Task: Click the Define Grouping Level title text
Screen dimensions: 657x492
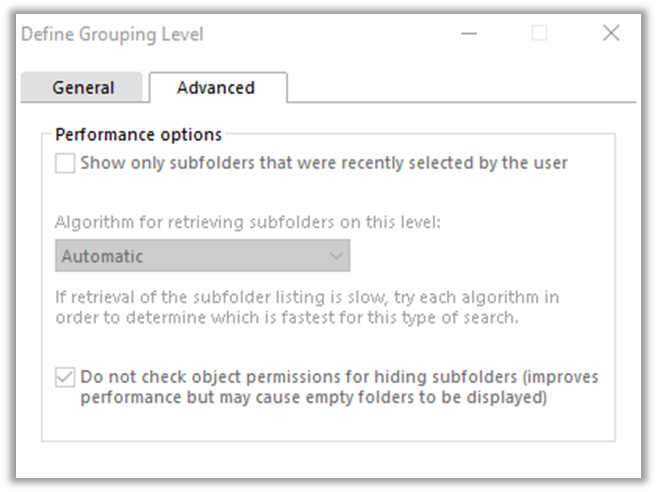Action: click(112, 35)
